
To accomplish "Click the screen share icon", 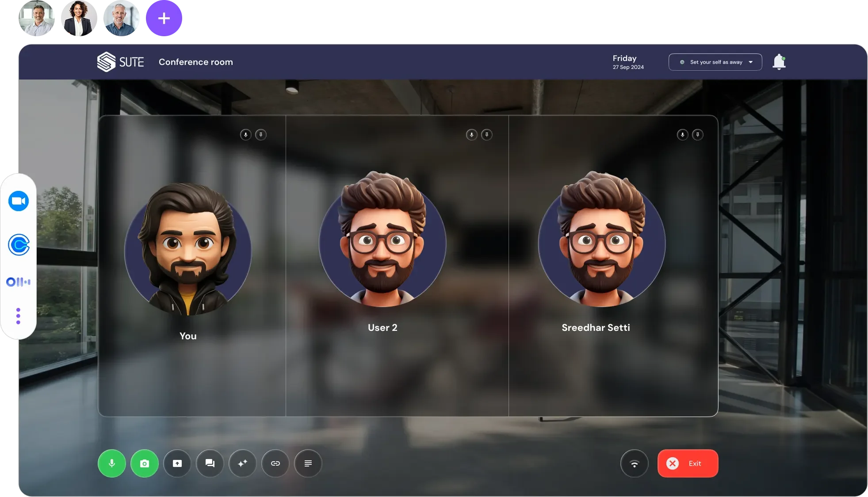I will pos(177,463).
